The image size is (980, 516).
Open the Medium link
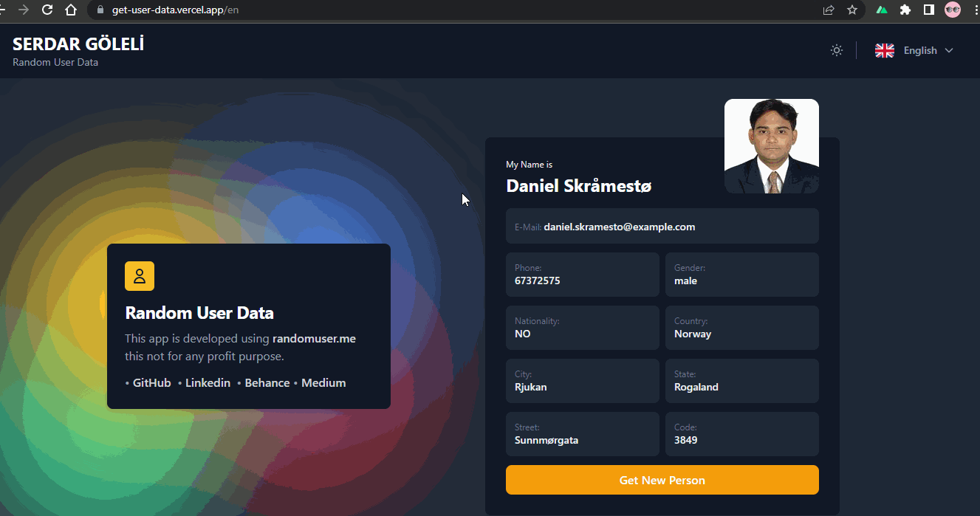click(323, 382)
